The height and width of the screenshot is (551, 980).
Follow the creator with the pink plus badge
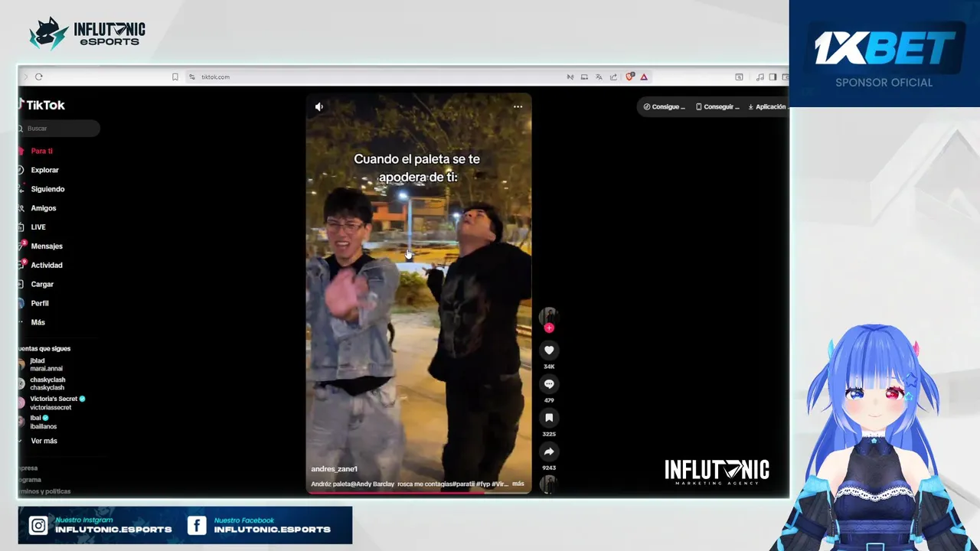point(549,328)
